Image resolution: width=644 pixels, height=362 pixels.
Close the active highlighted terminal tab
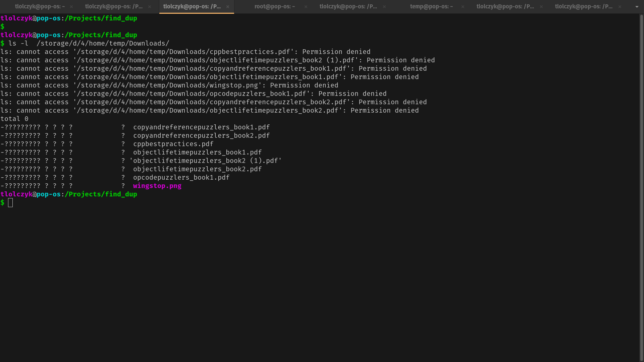click(x=228, y=7)
